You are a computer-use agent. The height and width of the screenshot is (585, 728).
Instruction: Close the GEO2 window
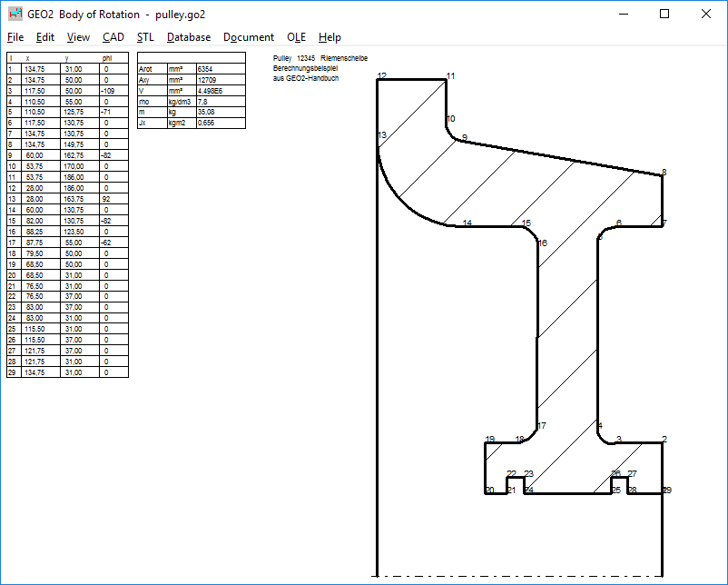[x=706, y=14]
